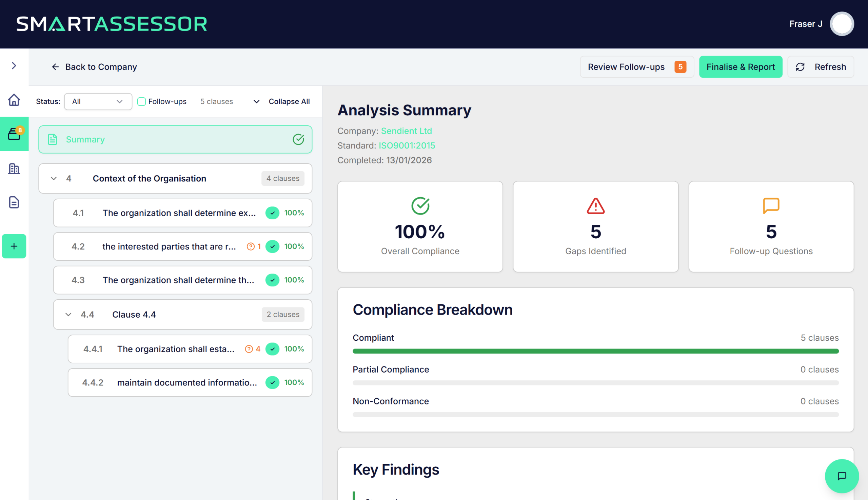Click the assessments inbox icon with badge
The width and height of the screenshot is (868, 500).
click(x=14, y=134)
